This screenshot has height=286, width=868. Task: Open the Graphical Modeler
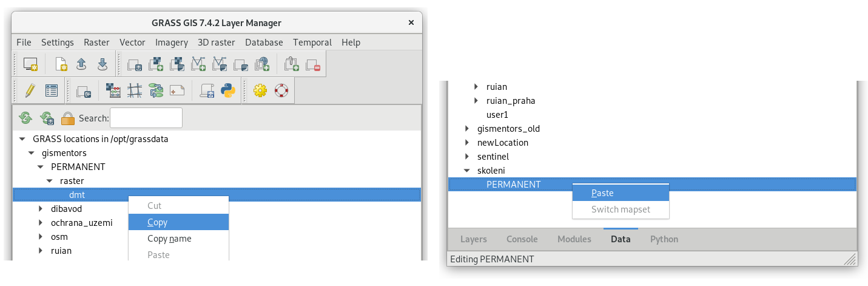[x=156, y=90]
